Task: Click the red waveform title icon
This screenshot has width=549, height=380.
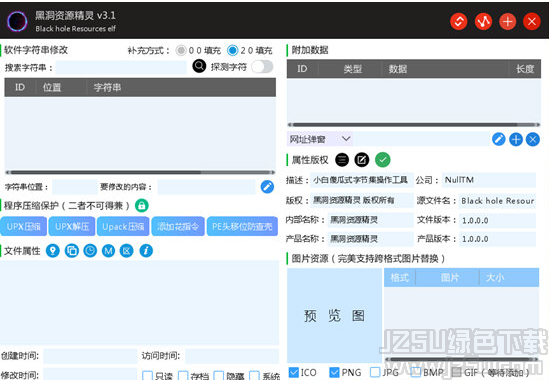Action: click(x=483, y=22)
